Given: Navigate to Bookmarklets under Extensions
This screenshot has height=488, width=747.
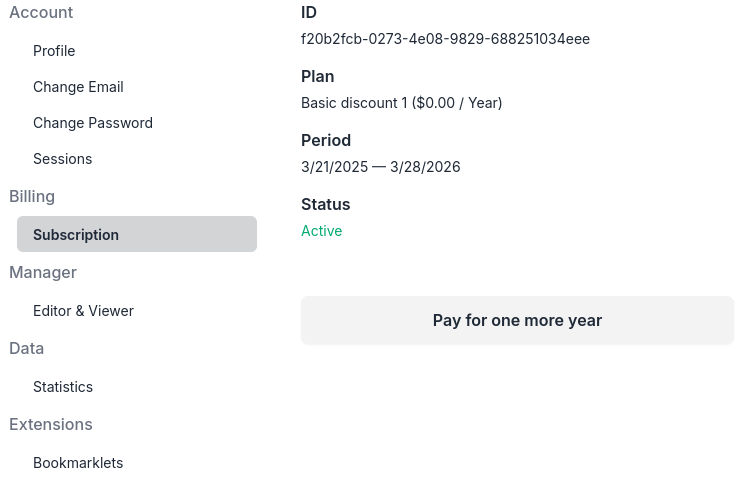Looking at the screenshot, I should (x=78, y=463).
